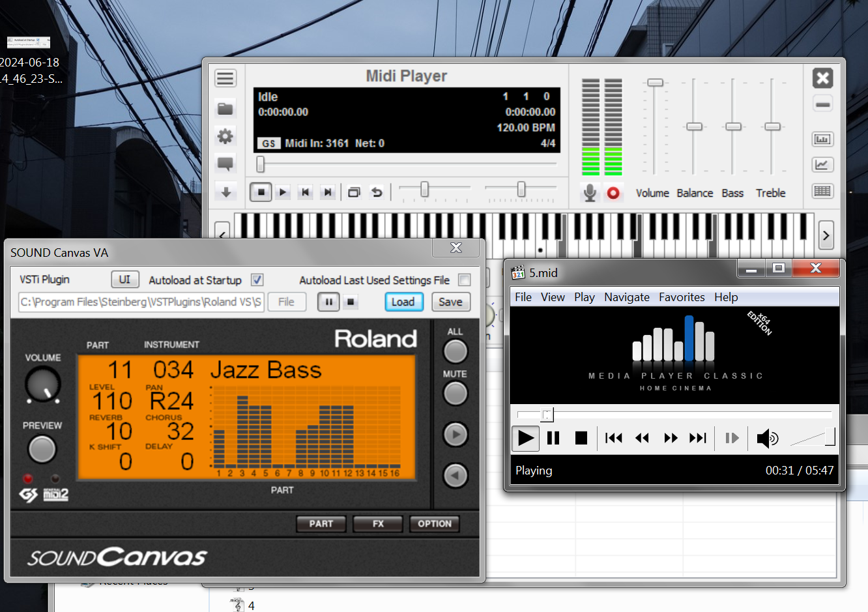Open the PART tab on Sound Canvas
The height and width of the screenshot is (612, 868).
click(321, 523)
